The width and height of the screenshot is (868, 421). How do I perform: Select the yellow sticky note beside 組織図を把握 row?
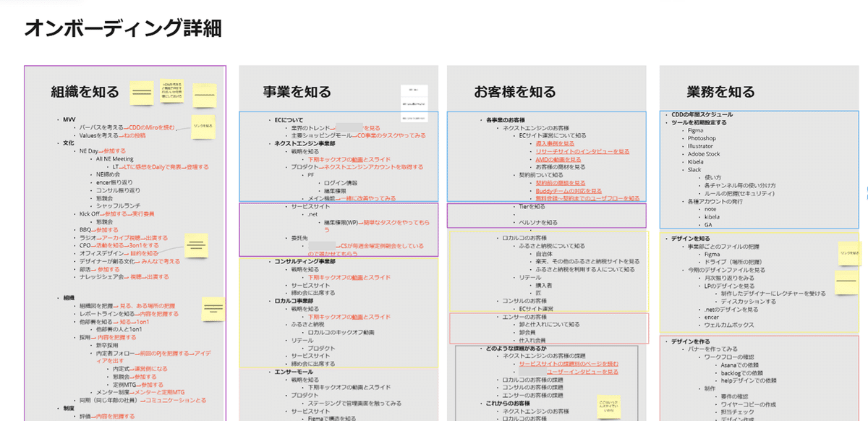tap(213, 309)
